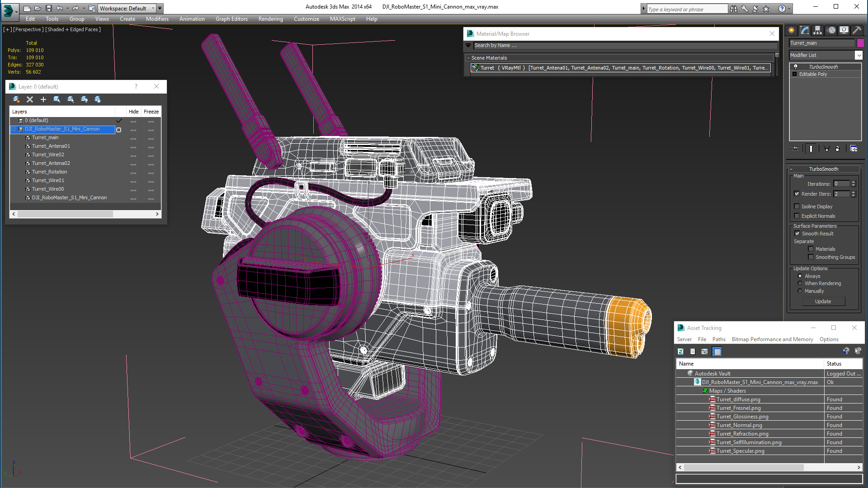Screen dimensions: 868x488
Task: Open the Rendering menu
Action: 270,19
